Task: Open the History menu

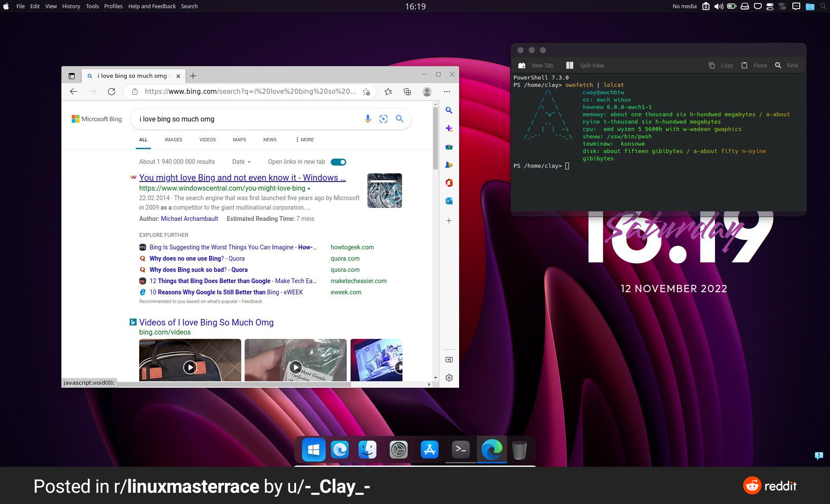Action: [71, 6]
